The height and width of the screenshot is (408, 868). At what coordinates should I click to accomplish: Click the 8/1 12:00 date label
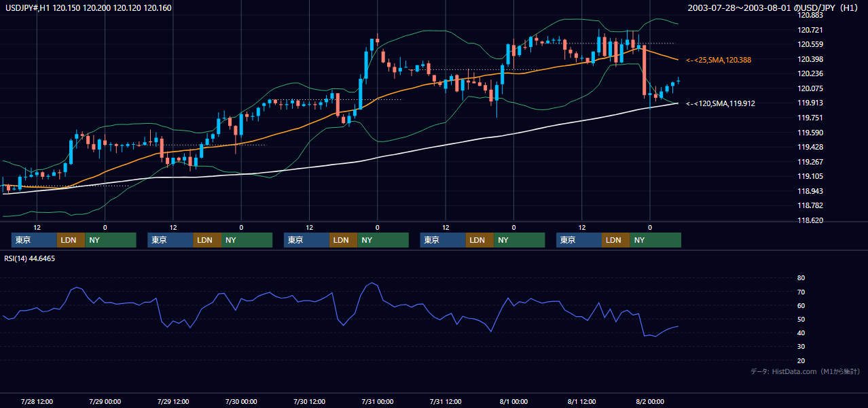(581, 401)
